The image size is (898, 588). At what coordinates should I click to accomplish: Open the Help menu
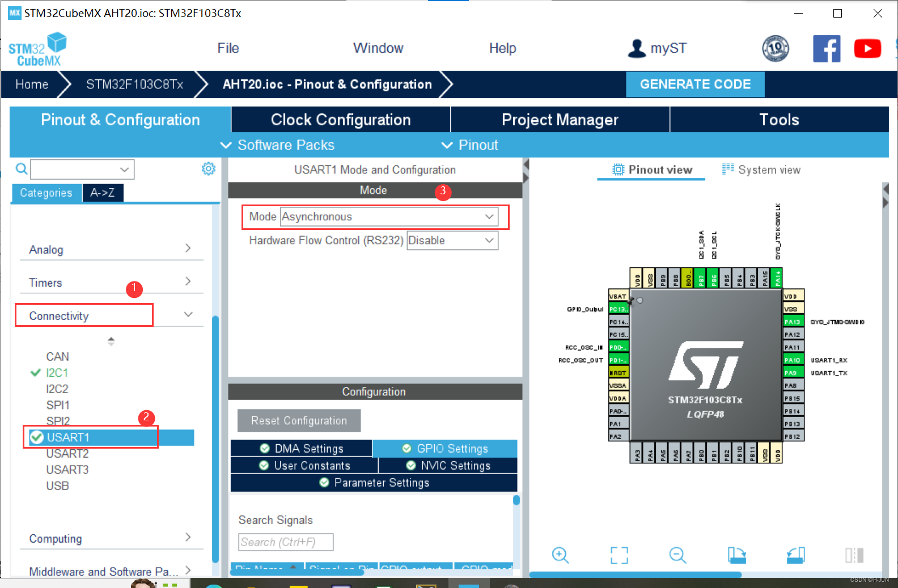502,48
